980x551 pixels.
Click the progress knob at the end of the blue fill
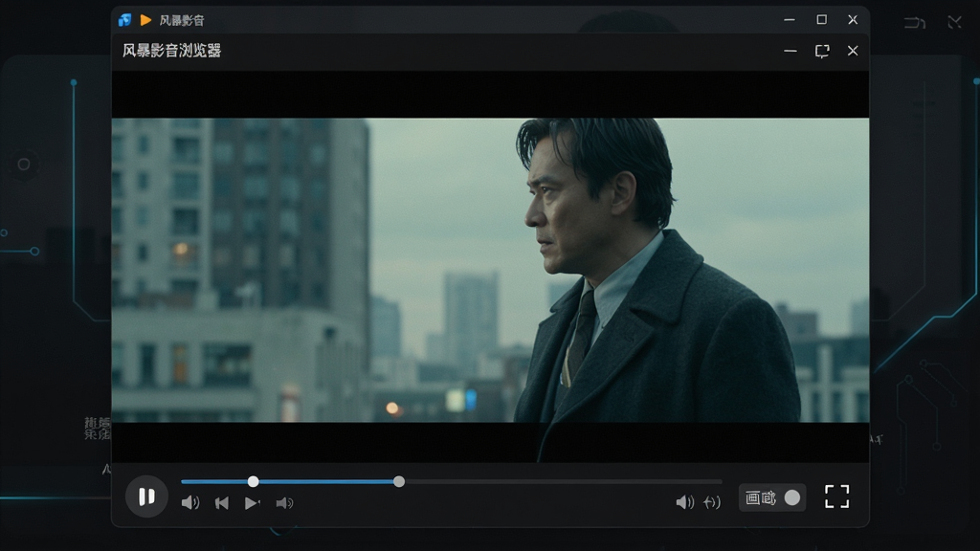pyautogui.click(x=399, y=482)
